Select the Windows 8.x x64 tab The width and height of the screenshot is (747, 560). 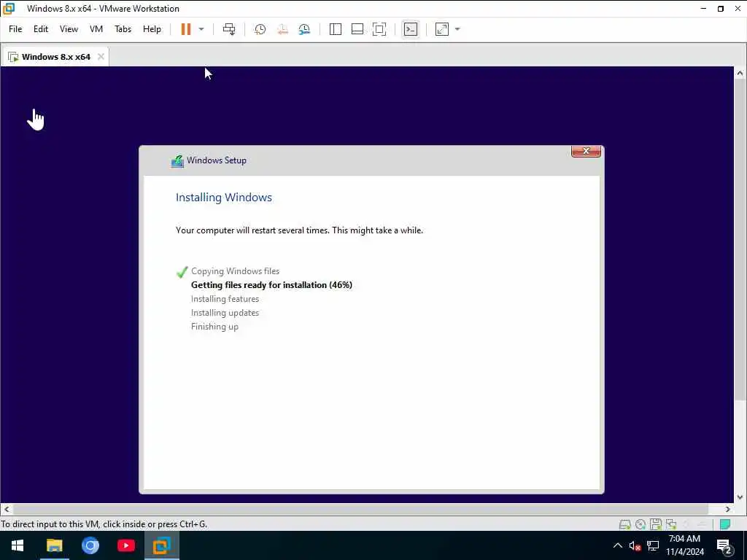coord(55,57)
